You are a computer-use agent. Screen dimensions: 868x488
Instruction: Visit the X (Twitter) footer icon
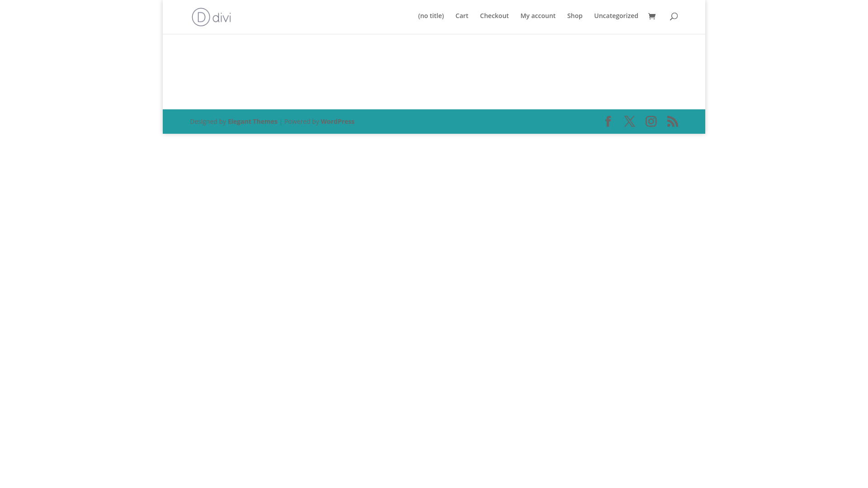(629, 121)
